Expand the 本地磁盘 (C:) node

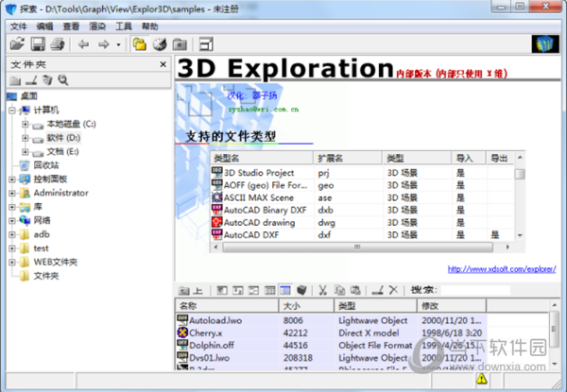click(x=25, y=124)
